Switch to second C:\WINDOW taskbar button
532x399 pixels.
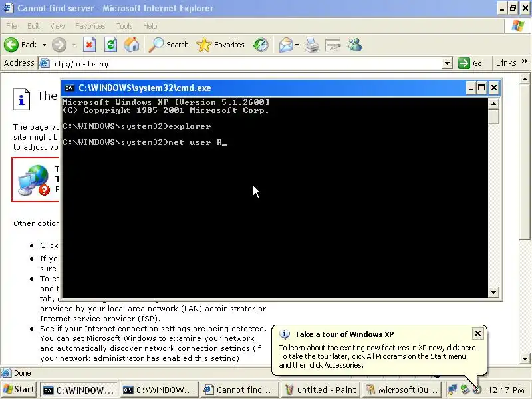coord(160,390)
